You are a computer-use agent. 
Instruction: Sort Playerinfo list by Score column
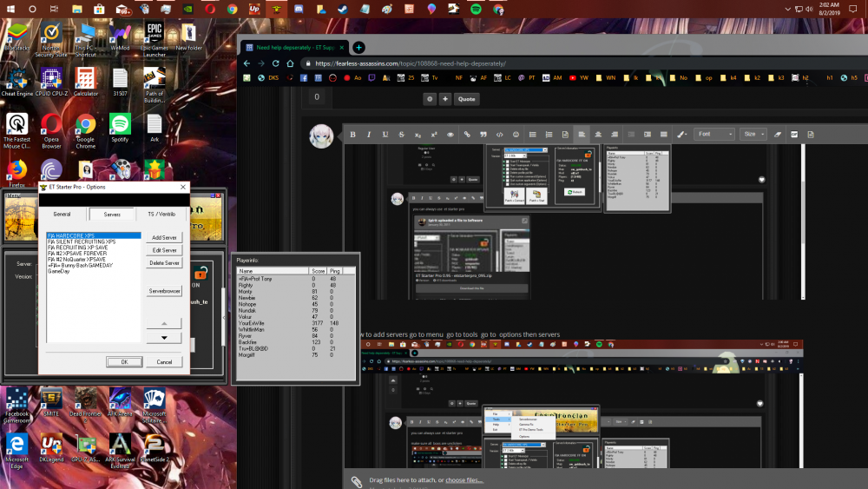pos(319,271)
